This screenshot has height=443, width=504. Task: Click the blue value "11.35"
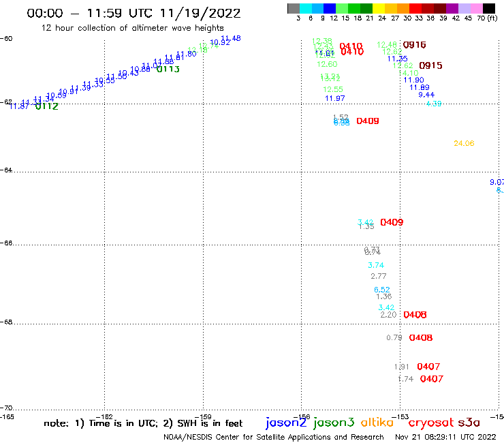397,59
